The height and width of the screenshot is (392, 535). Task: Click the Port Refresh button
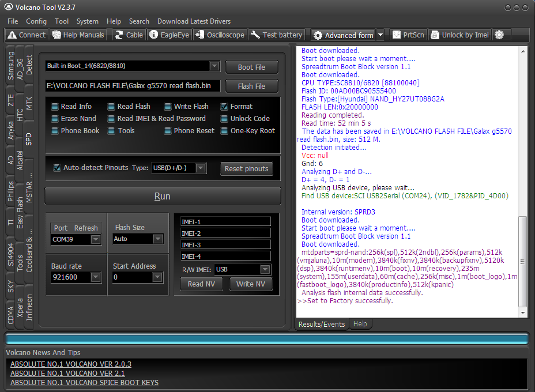[76, 228]
